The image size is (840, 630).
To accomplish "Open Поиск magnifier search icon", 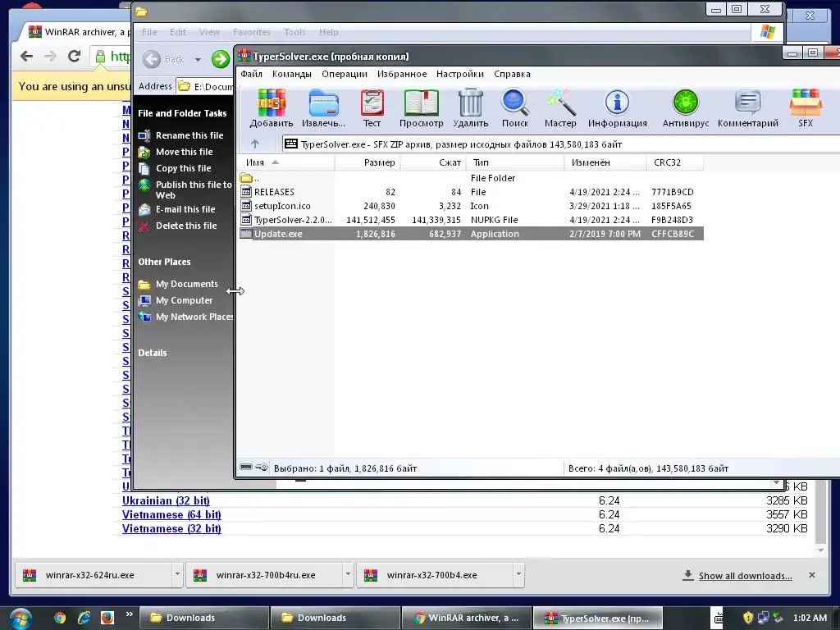I will (x=515, y=109).
